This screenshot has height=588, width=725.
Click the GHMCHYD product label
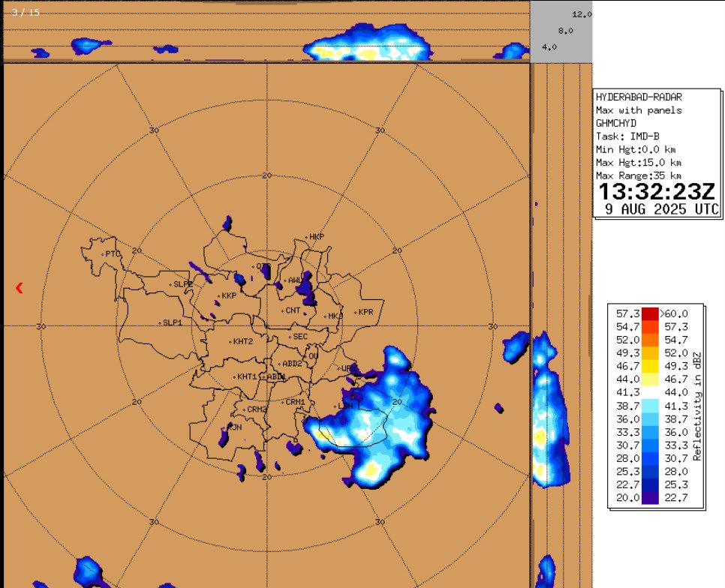pos(616,123)
